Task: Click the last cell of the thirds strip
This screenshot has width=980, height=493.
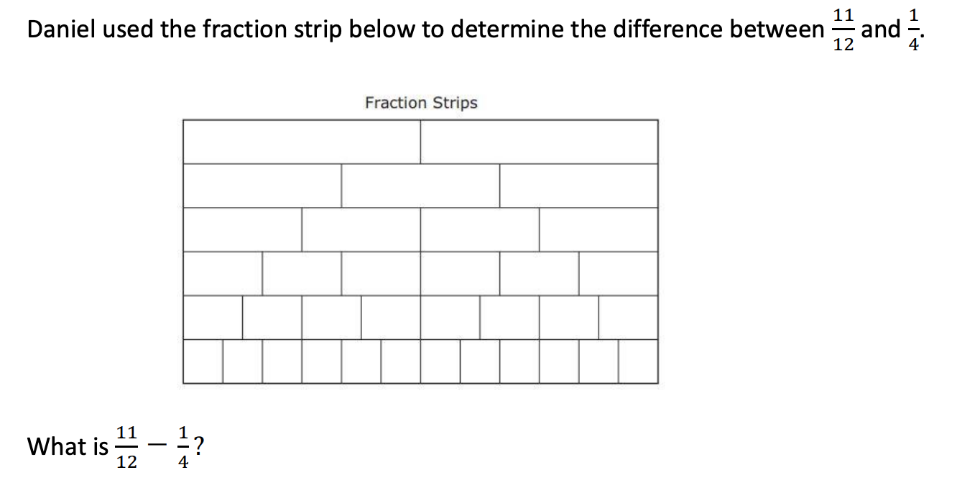Action: click(578, 185)
